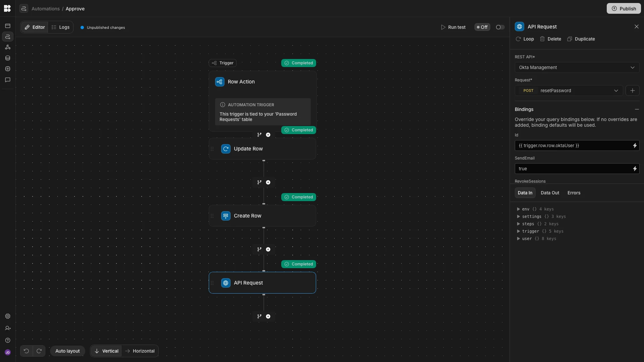Open the Design screens sidebar icon

[8, 26]
